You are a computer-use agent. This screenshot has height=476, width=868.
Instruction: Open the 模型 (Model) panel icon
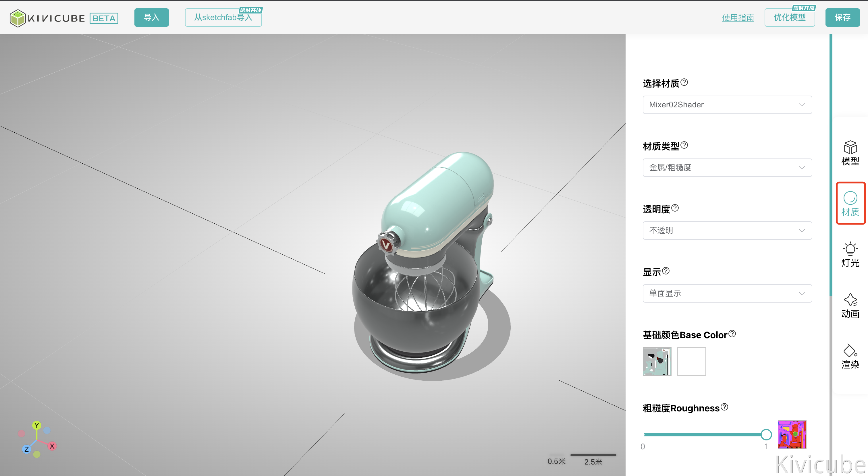(850, 153)
